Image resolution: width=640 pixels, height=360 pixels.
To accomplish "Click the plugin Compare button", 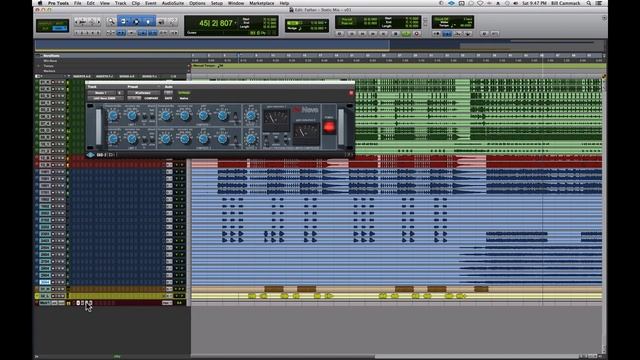I will [x=151, y=98].
